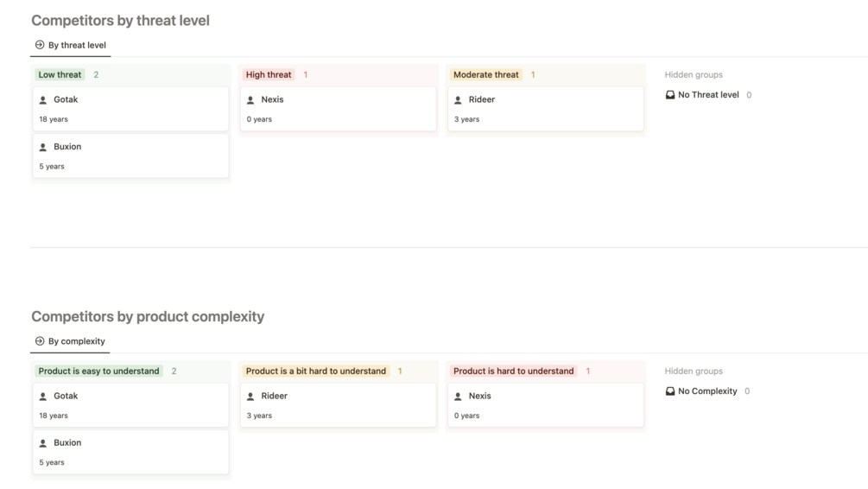Click the person icon beside Rideer in Moderate threat
The width and height of the screenshot is (868, 489).
click(x=458, y=100)
